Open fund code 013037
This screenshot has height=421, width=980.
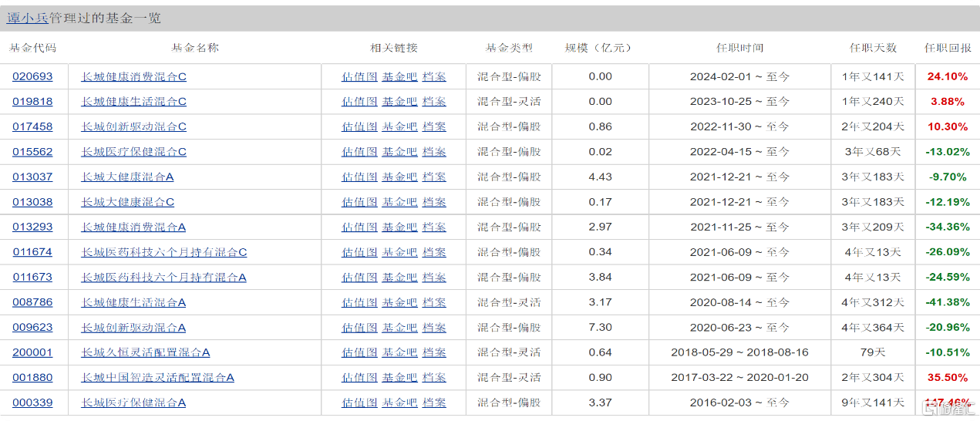point(32,177)
